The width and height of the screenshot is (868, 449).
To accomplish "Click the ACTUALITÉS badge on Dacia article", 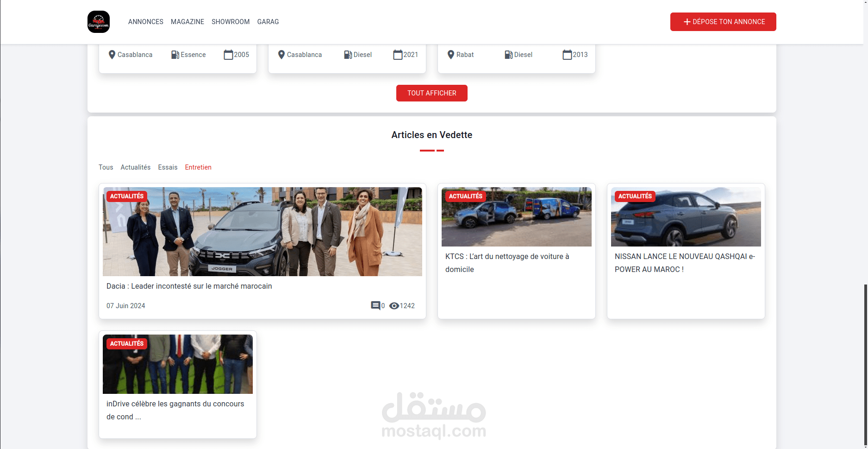I will [127, 196].
